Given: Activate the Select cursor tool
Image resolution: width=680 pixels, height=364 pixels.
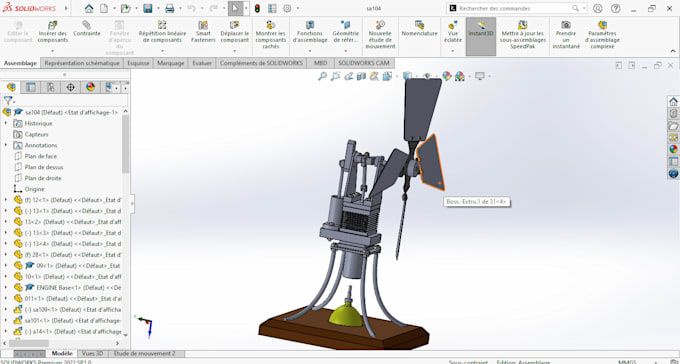Looking at the screenshot, I should tap(235, 8).
